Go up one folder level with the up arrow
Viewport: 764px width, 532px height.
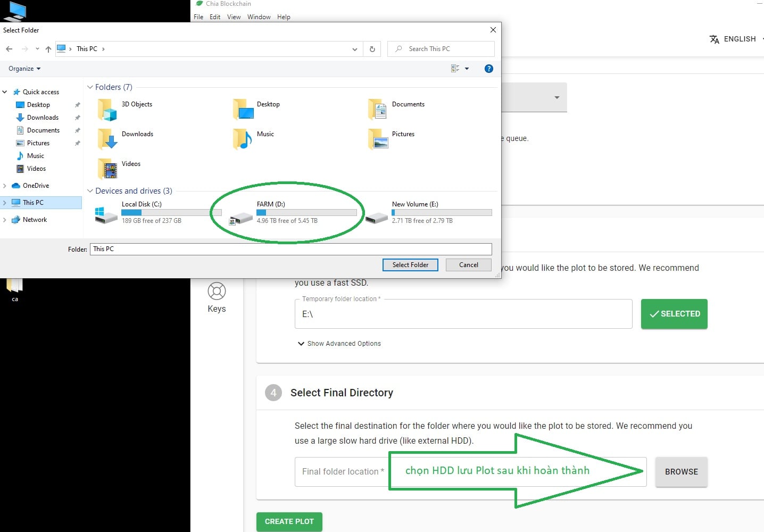(x=48, y=49)
